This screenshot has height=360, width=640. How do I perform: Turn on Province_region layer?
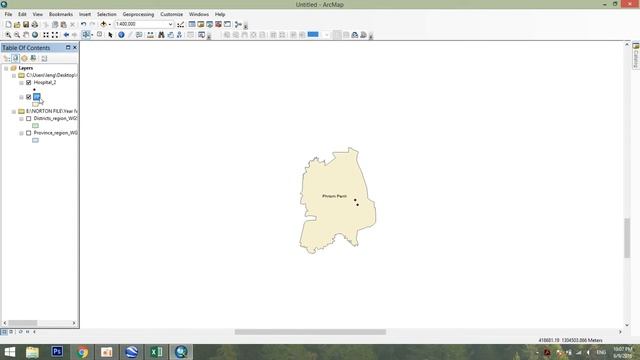coord(29,133)
